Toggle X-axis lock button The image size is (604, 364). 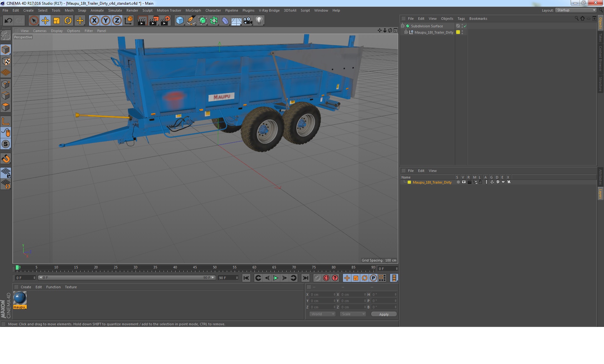pyautogui.click(x=94, y=21)
